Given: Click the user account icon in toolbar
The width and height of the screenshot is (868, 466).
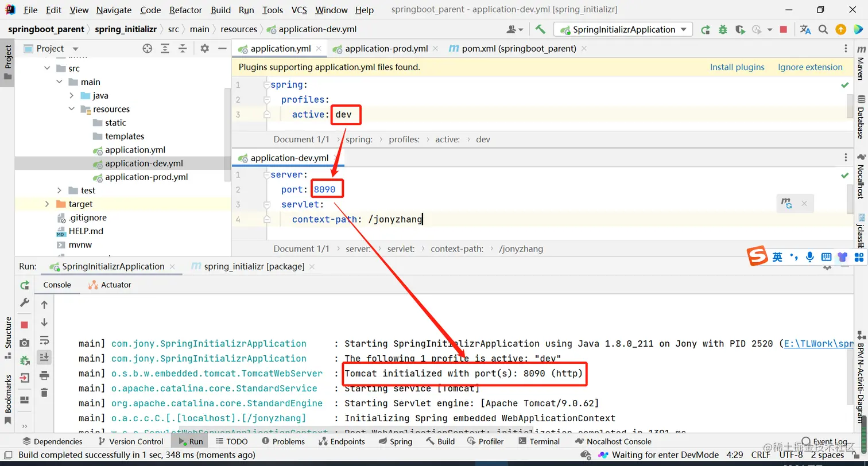Looking at the screenshot, I should [515, 29].
